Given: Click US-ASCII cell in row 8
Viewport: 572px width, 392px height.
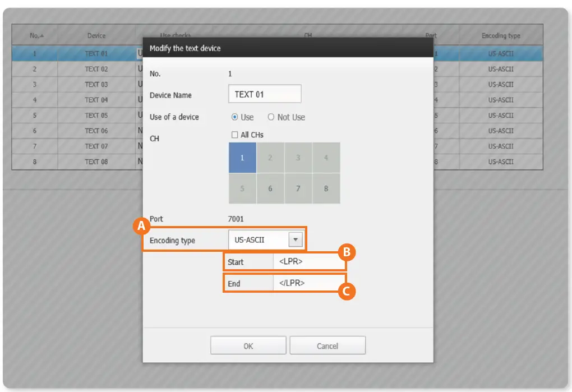Looking at the screenshot, I should click(501, 162).
